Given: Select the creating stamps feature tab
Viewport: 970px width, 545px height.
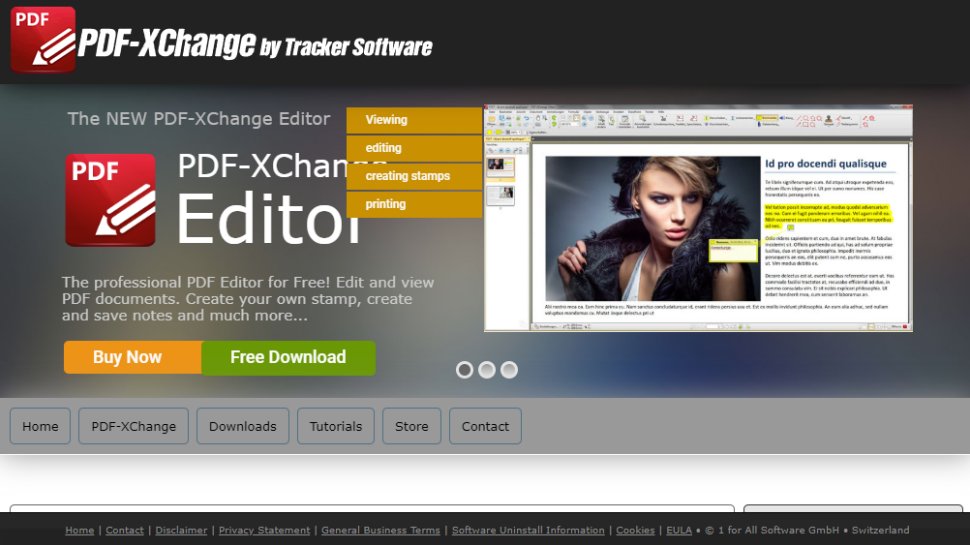Looking at the screenshot, I should point(414,176).
